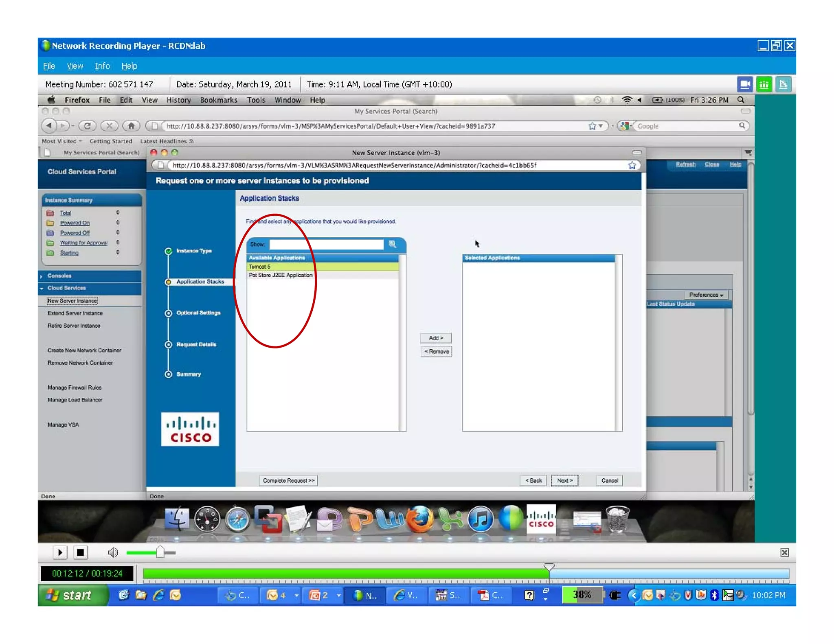Click the < Back button

[x=533, y=480]
